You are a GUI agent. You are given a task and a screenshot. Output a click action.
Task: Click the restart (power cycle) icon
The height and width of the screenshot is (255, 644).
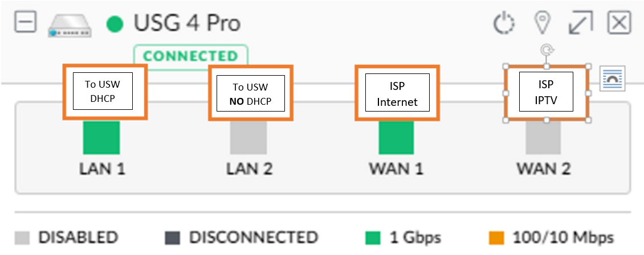coord(503,24)
